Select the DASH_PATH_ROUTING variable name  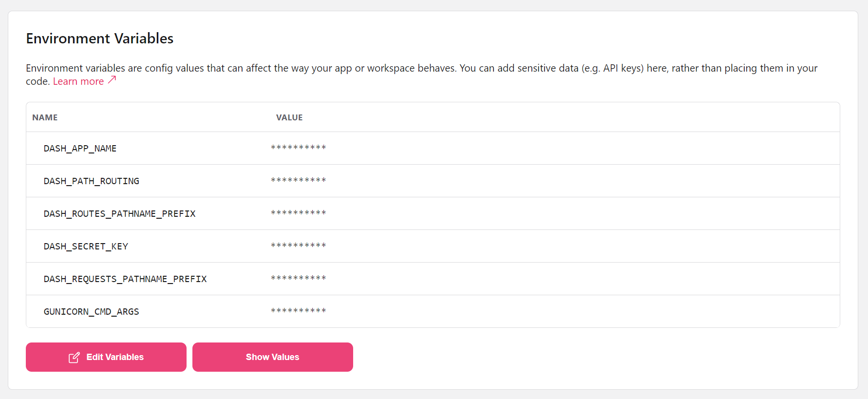click(91, 181)
